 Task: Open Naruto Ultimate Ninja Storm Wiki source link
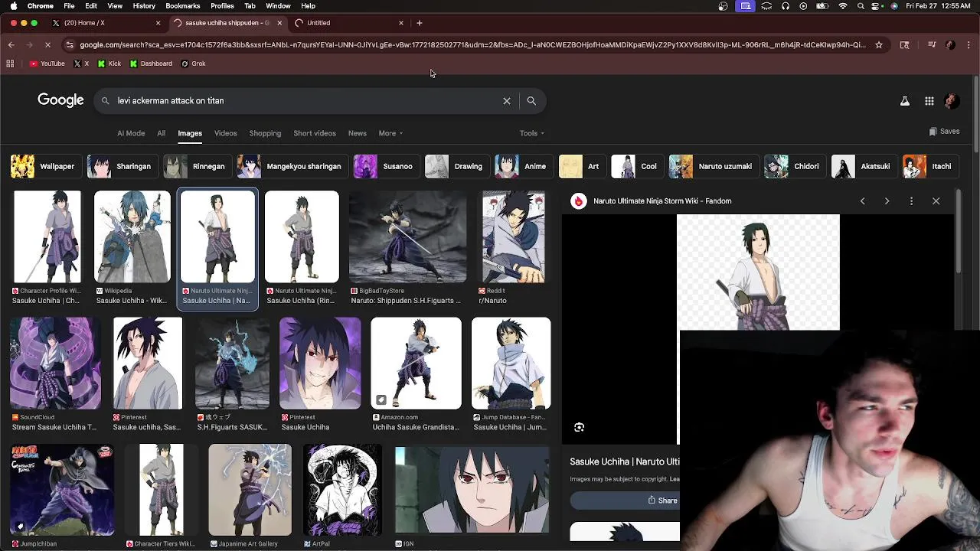tap(662, 201)
